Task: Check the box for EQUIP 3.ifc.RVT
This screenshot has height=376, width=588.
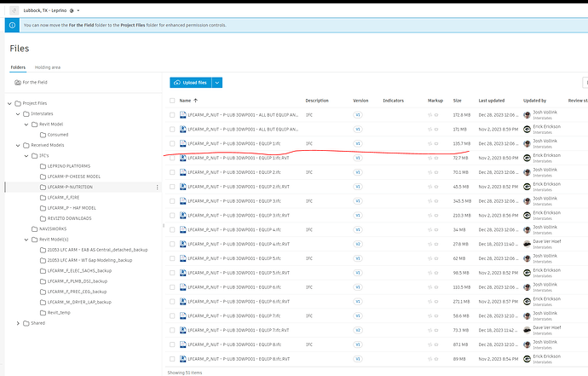Action: (172, 216)
